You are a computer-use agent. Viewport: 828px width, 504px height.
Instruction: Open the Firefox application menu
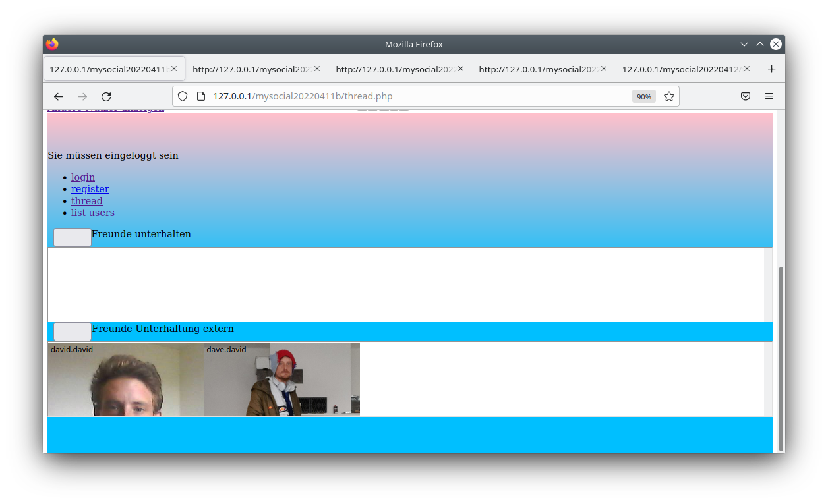[769, 96]
